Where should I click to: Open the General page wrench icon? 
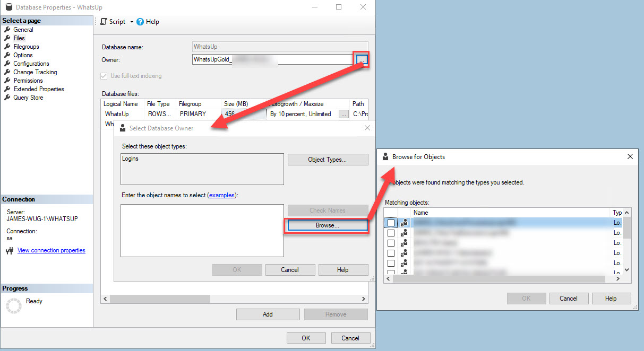[x=7, y=30]
